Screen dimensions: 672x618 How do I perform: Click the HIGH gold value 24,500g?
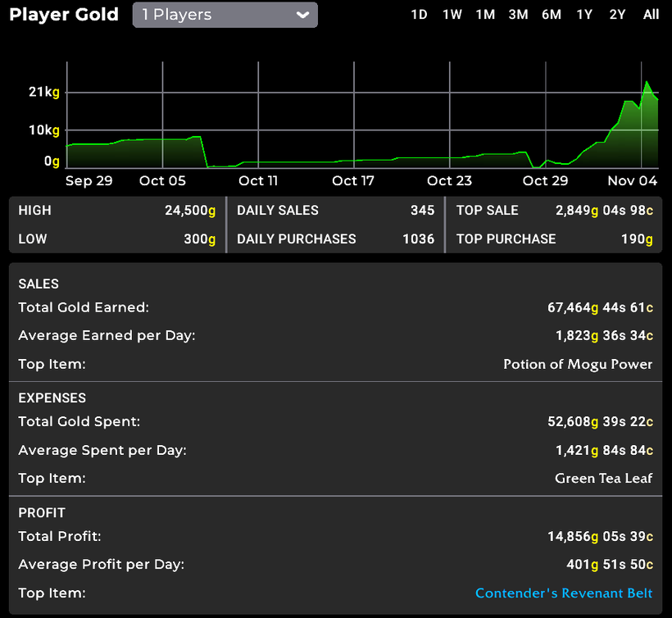pos(190,211)
